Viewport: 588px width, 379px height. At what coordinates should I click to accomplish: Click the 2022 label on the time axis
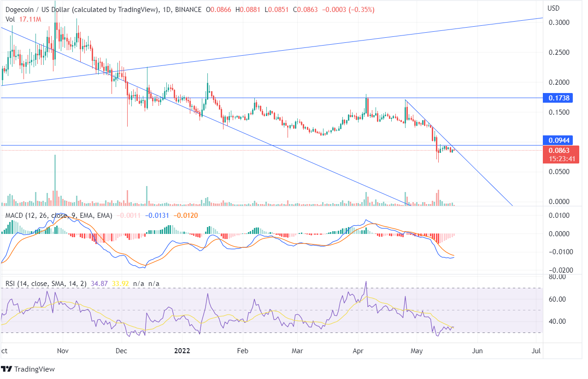pyautogui.click(x=182, y=351)
